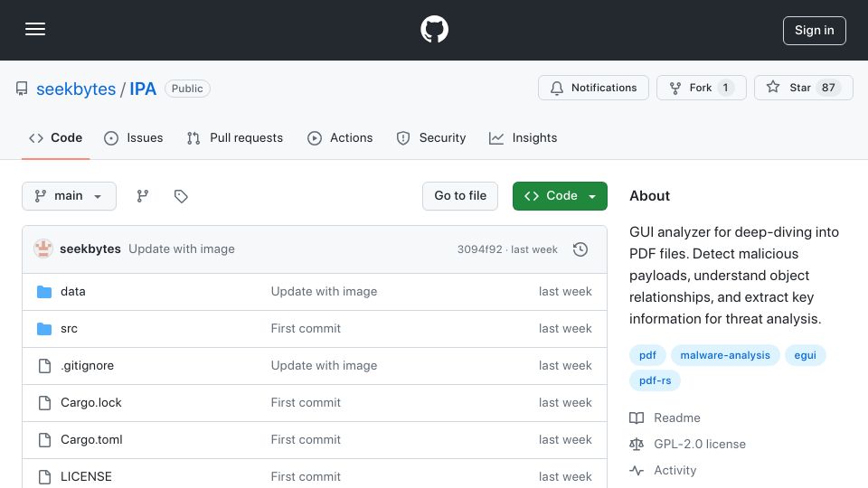
Task: Open the LICENSE file
Action: click(87, 476)
